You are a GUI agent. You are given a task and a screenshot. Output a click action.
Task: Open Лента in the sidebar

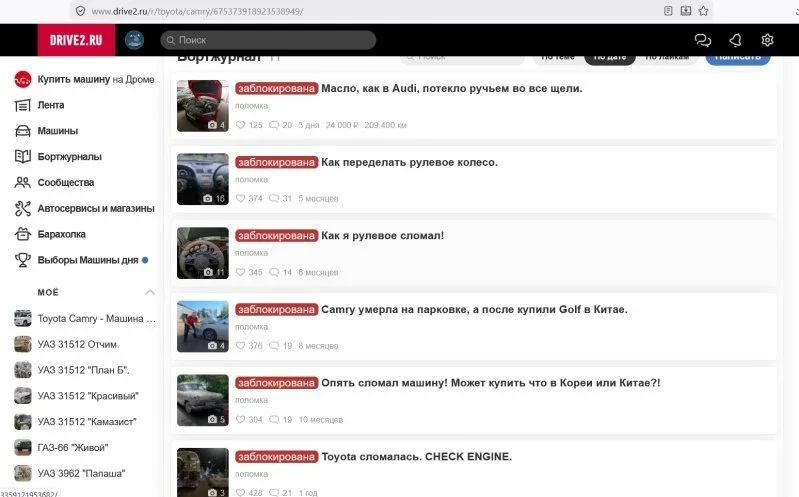coord(51,105)
